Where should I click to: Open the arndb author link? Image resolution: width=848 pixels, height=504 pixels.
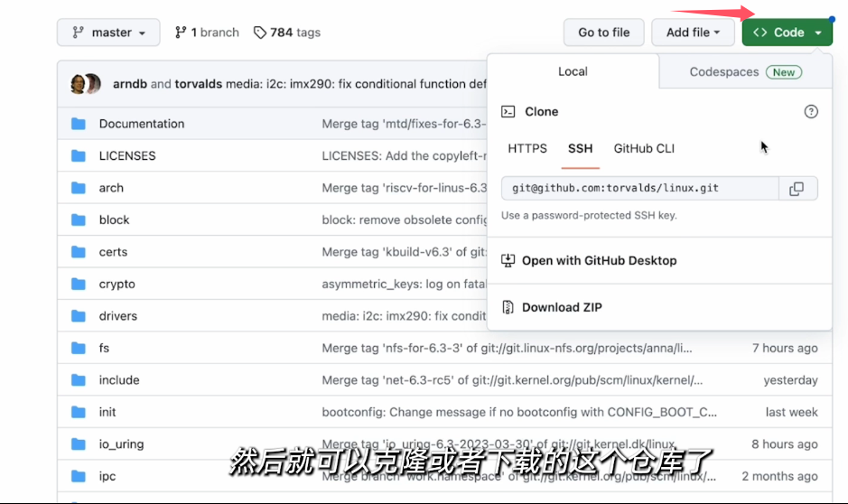coord(130,84)
